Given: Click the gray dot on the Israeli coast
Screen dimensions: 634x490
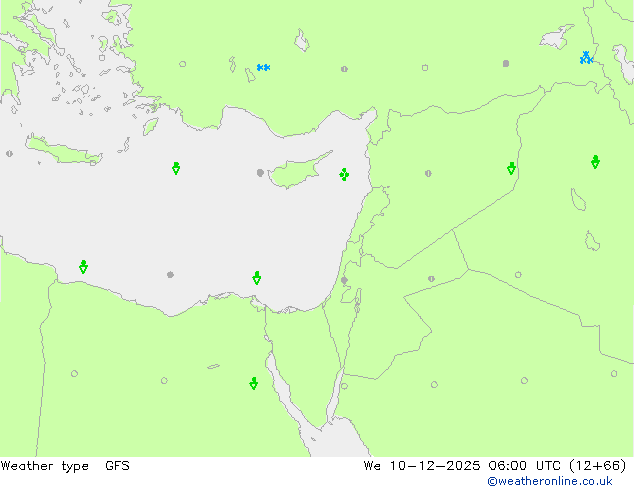Looking at the screenshot, I should point(344,280).
